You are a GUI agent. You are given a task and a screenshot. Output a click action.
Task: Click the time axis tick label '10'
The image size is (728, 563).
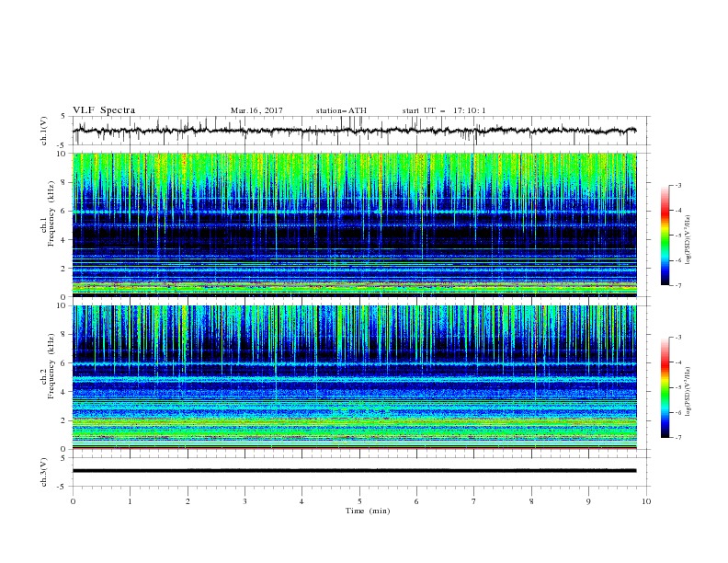point(646,501)
